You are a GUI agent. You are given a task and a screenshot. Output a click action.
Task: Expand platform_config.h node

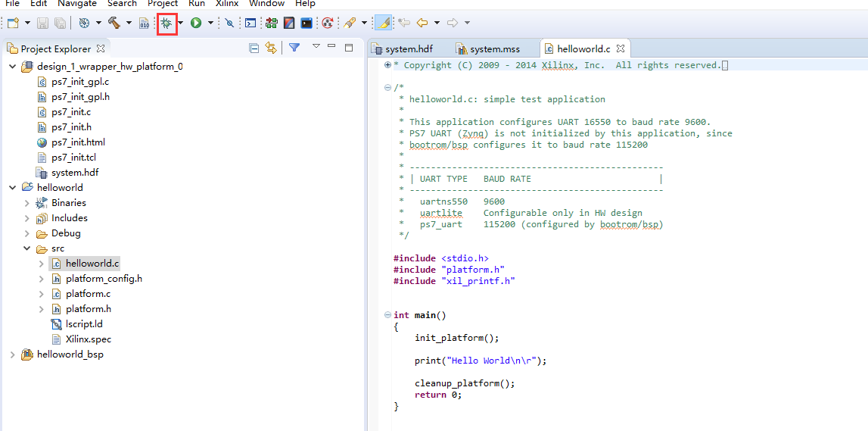pos(41,279)
